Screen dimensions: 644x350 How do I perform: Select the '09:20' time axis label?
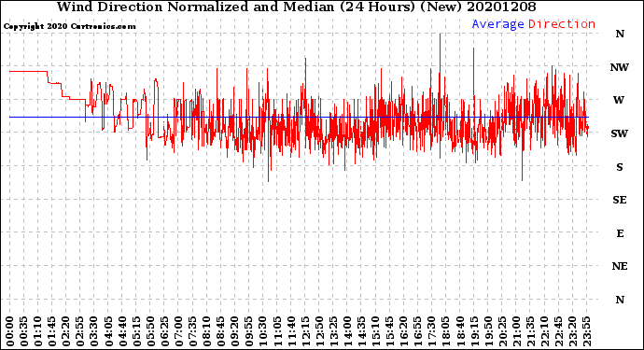click(x=235, y=331)
